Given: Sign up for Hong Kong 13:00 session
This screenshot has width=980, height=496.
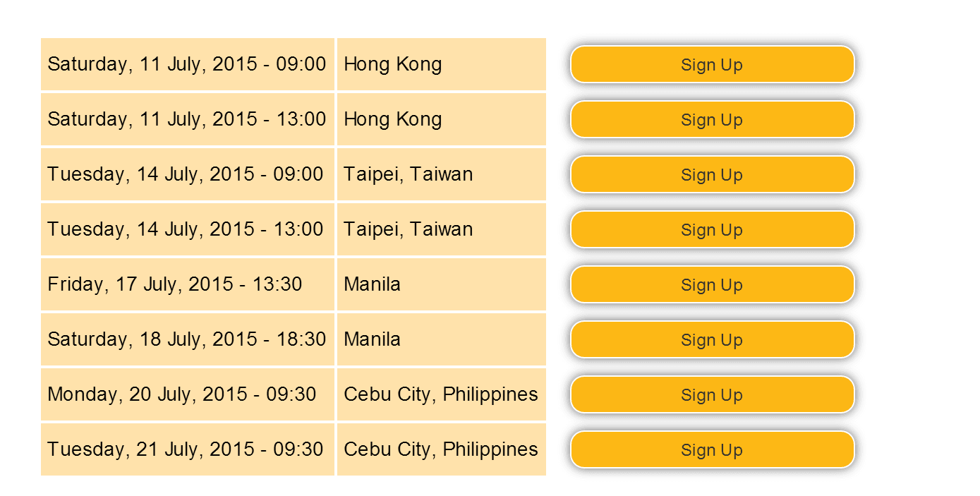Looking at the screenshot, I should coord(712,119).
